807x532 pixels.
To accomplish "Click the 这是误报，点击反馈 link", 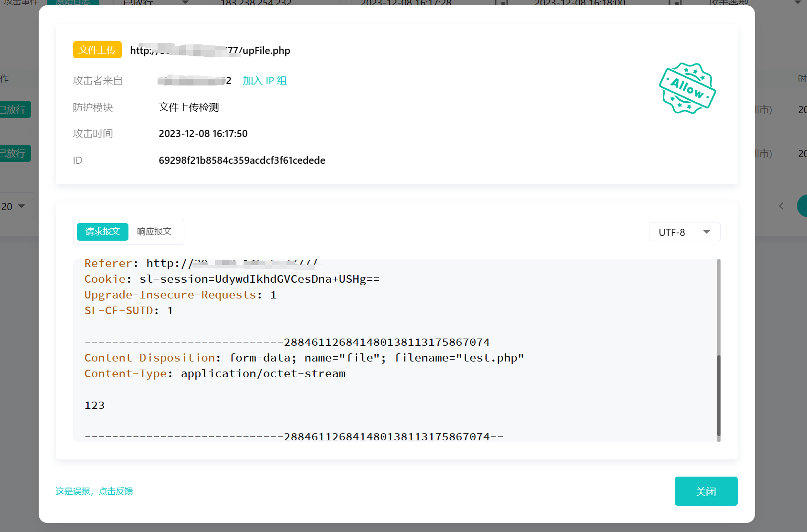I will click(x=94, y=491).
